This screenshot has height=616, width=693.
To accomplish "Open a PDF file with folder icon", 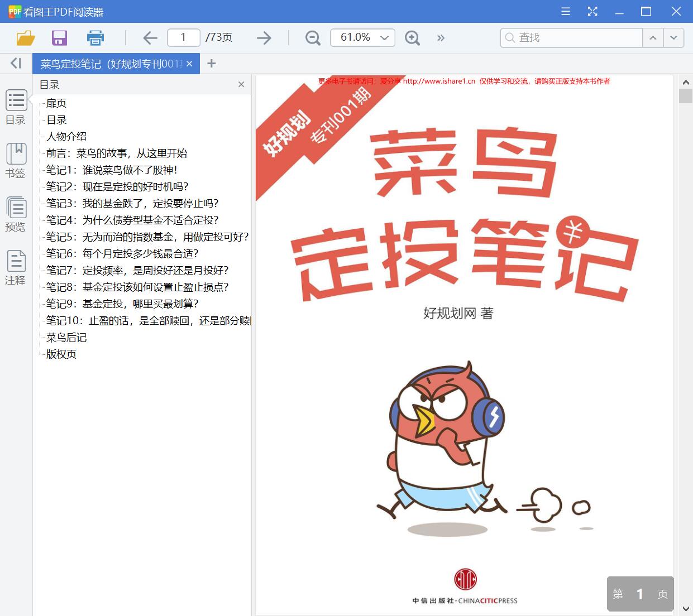I will [x=26, y=38].
